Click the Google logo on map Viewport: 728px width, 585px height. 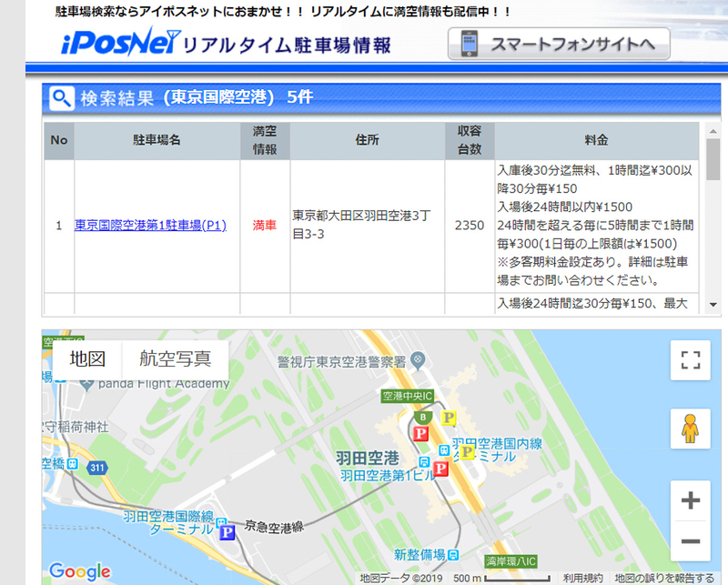80,571
